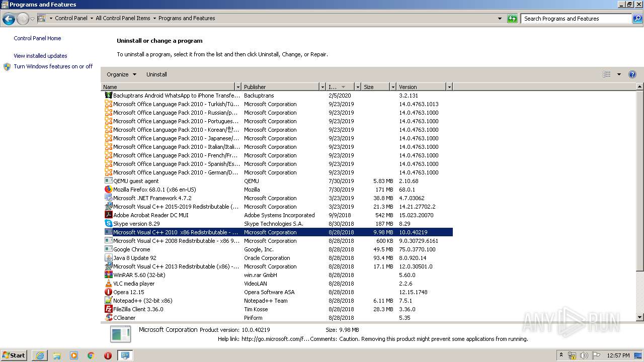Screen dimensions: 644x362
Task: Click the Uninstall toolbar button
Action: [x=156, y=74]
